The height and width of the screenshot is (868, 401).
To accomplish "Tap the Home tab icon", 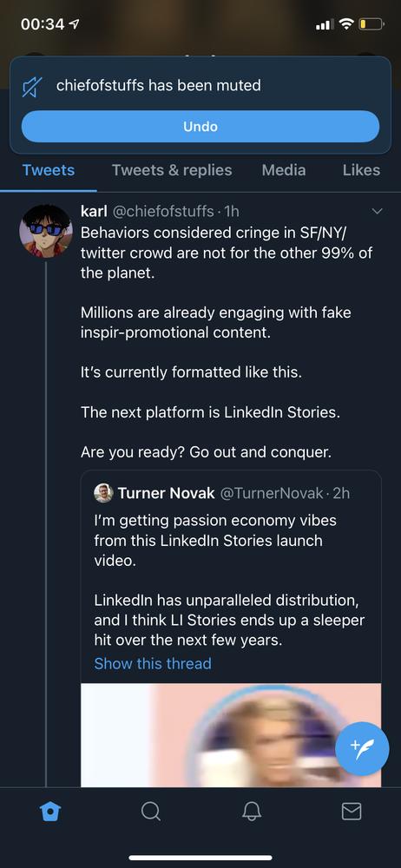I will coord(50,812).
